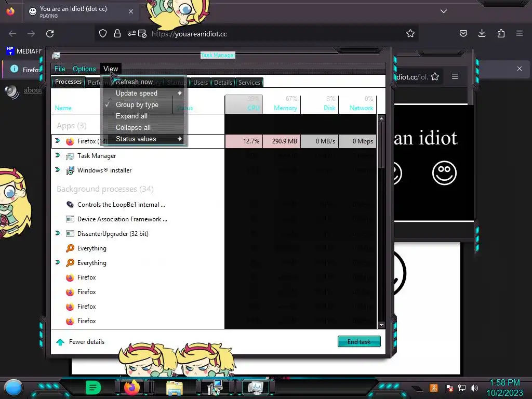
Task: Open the Action Center flag tray icon
Action: tap(449, 388)
